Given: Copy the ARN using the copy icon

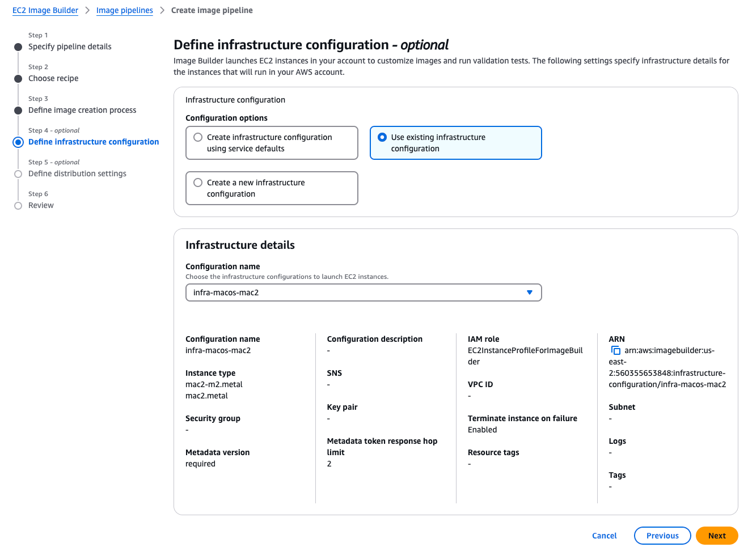Looking at the screenshot, I should (x=616, y=350).
